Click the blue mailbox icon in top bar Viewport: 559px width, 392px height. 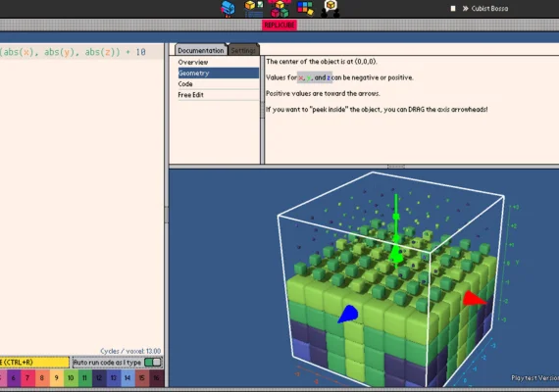point(228,9)
